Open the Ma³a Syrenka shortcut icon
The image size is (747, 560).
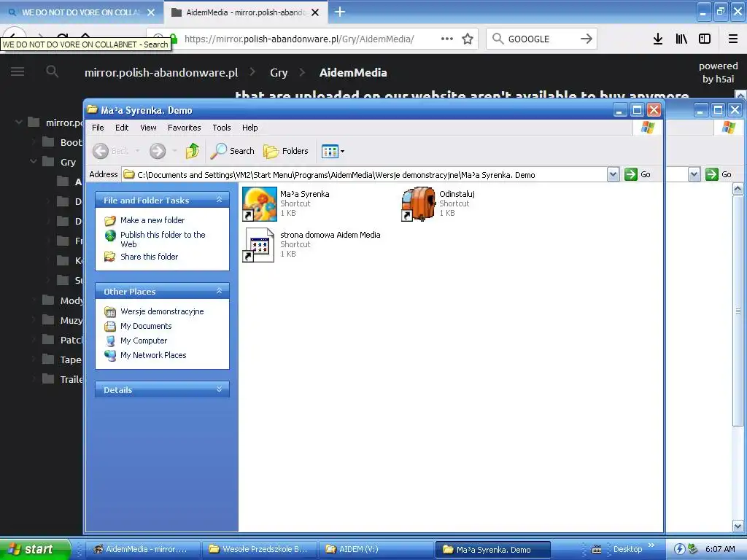tap(260, 204)
